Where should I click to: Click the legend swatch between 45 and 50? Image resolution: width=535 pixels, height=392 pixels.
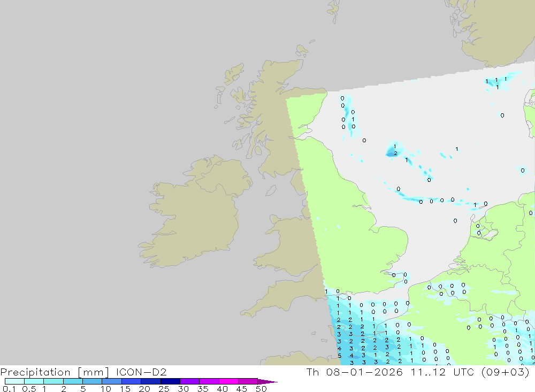(x=248, y=381)
